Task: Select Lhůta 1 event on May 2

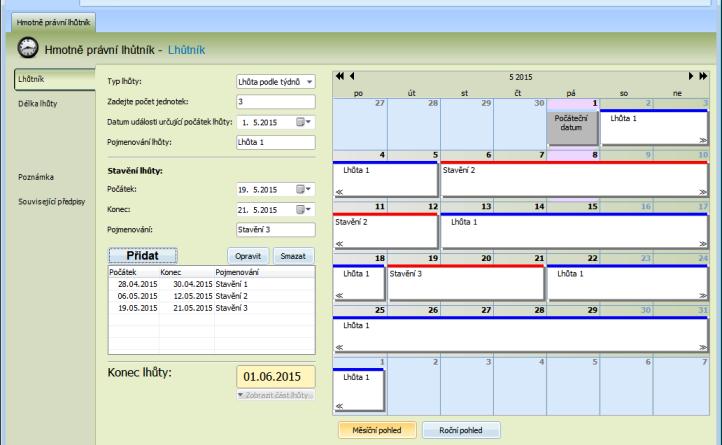Action: [x=654, y=127]
